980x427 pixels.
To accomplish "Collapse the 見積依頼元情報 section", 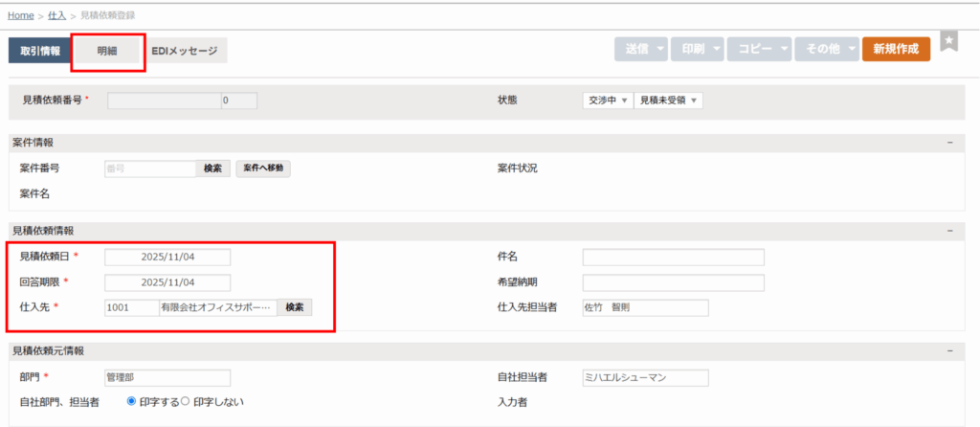I will click(949, 350).
